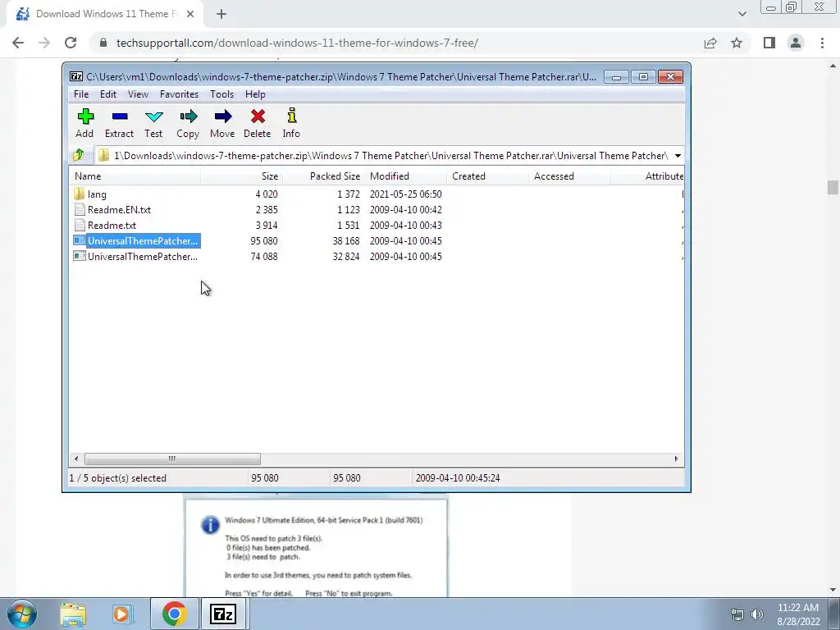Open the Edit menu

click(x=107, y=94)
